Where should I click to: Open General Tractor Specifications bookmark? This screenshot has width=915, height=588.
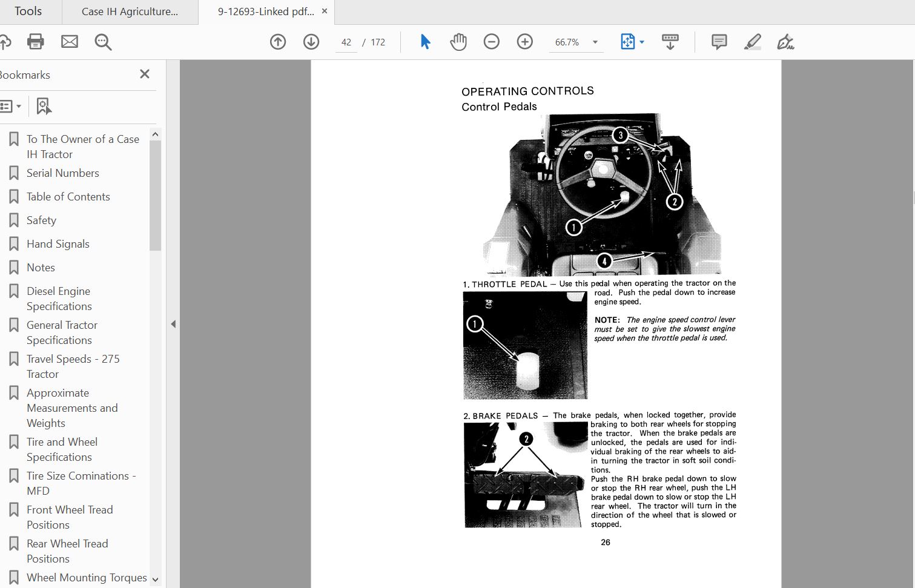click(x=62, y=332)
